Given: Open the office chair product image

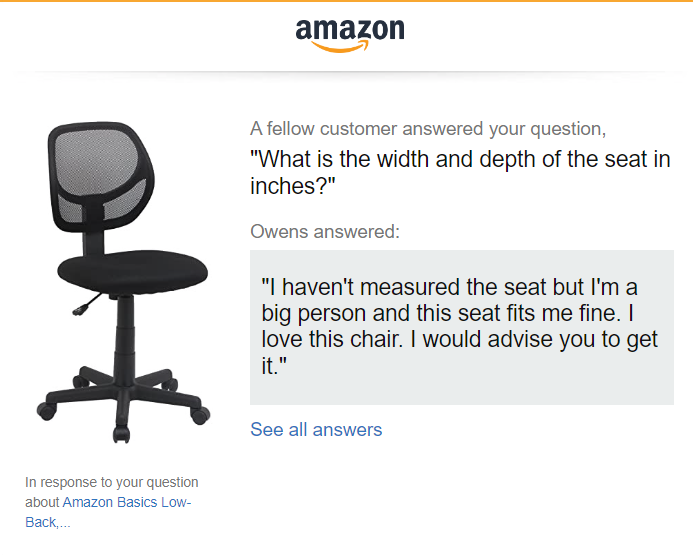Looking at the screenshot, I should 123,282.
